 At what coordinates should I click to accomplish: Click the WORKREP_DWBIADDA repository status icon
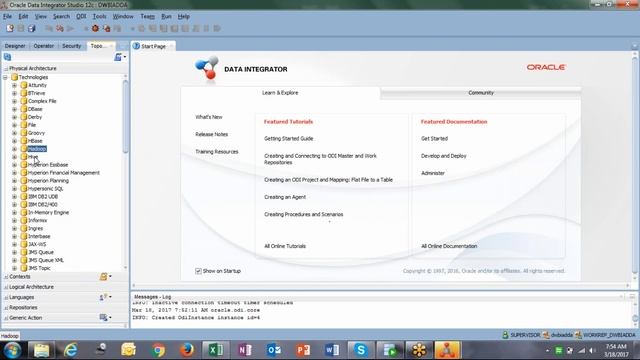coord(578,335)
